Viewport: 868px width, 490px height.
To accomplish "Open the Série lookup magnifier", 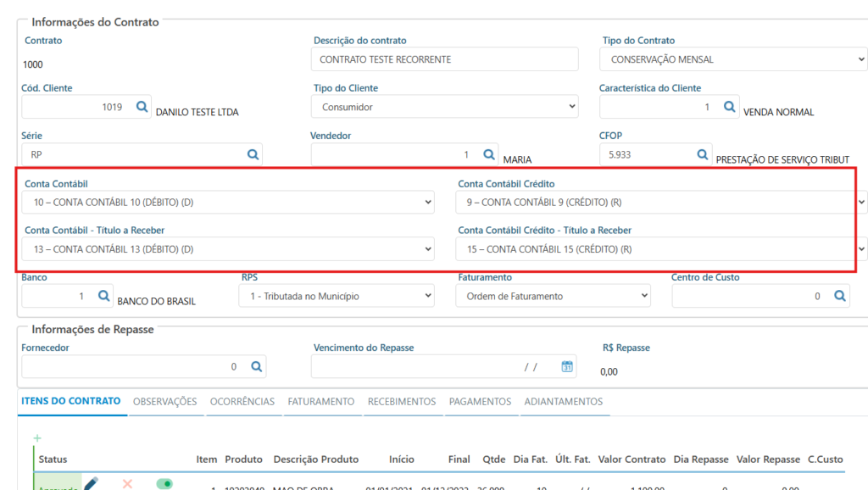I will click(x=253, y=154).
